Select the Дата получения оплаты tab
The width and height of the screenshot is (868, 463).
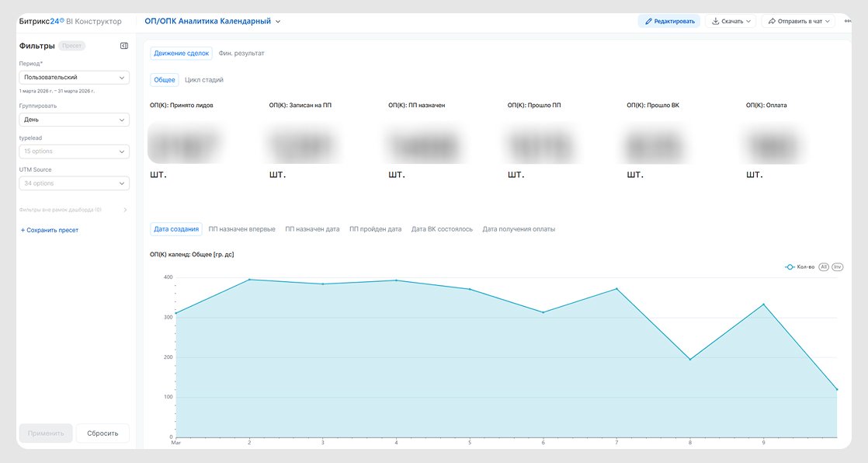click(x=519, y=229)
